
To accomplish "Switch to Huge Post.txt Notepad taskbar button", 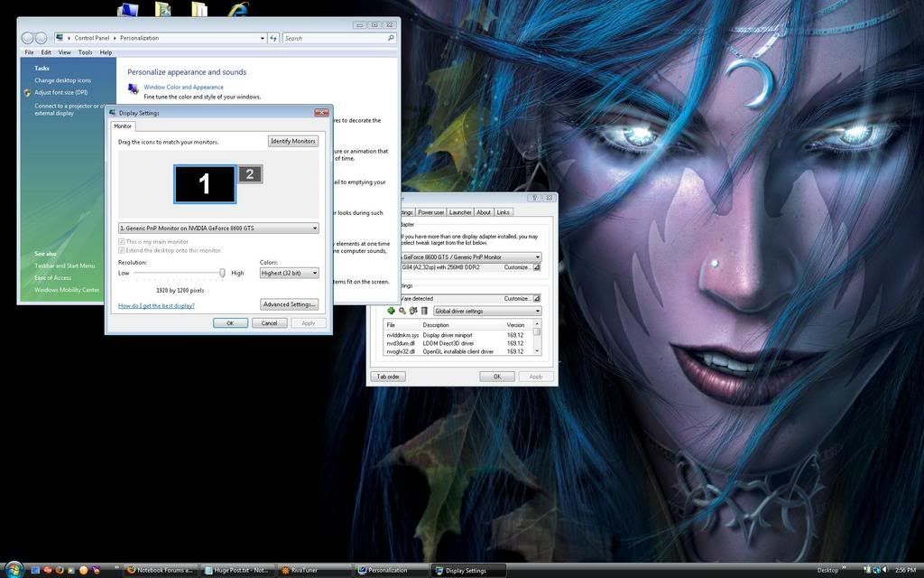I will tap(237, 571).
